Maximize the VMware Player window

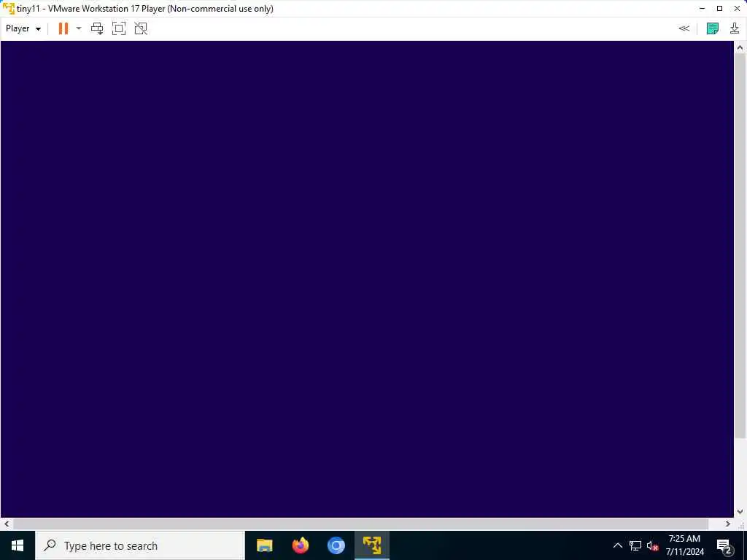coord(720,9)
